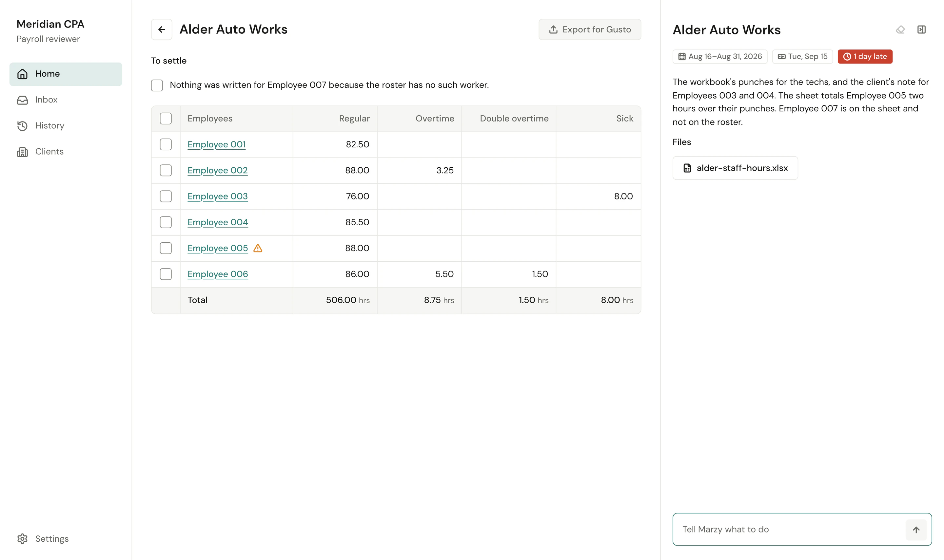Open Settings from the sidebar

(x=66, y=539)
